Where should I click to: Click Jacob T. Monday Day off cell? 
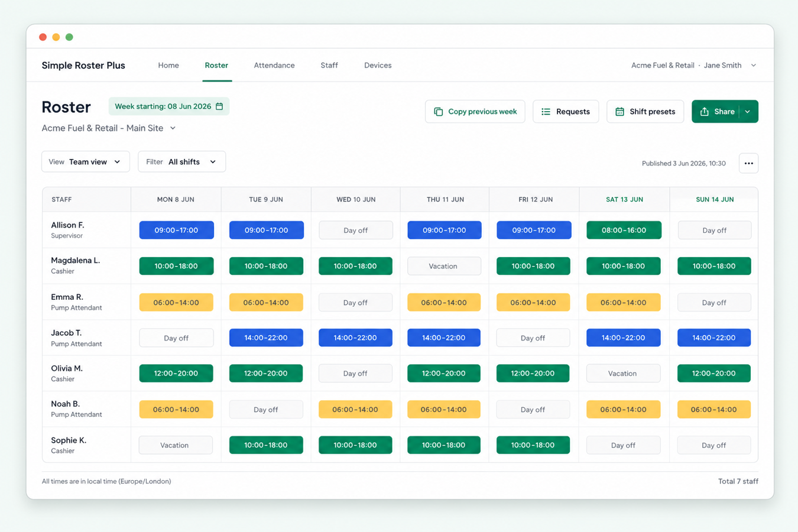176,338
